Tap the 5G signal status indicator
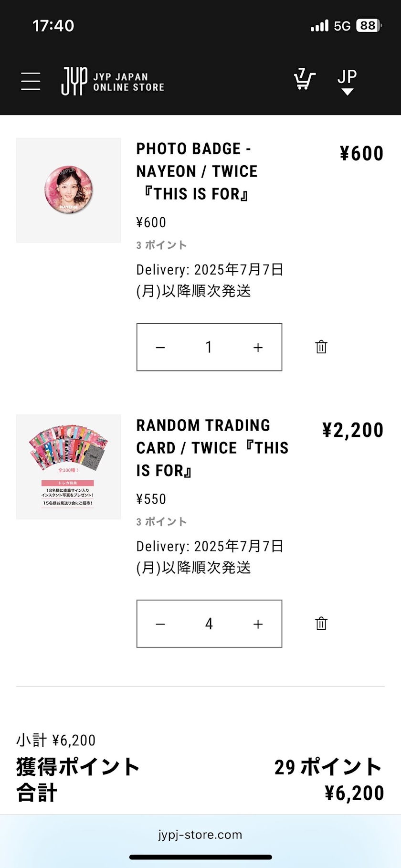 [x=342, y=26]
